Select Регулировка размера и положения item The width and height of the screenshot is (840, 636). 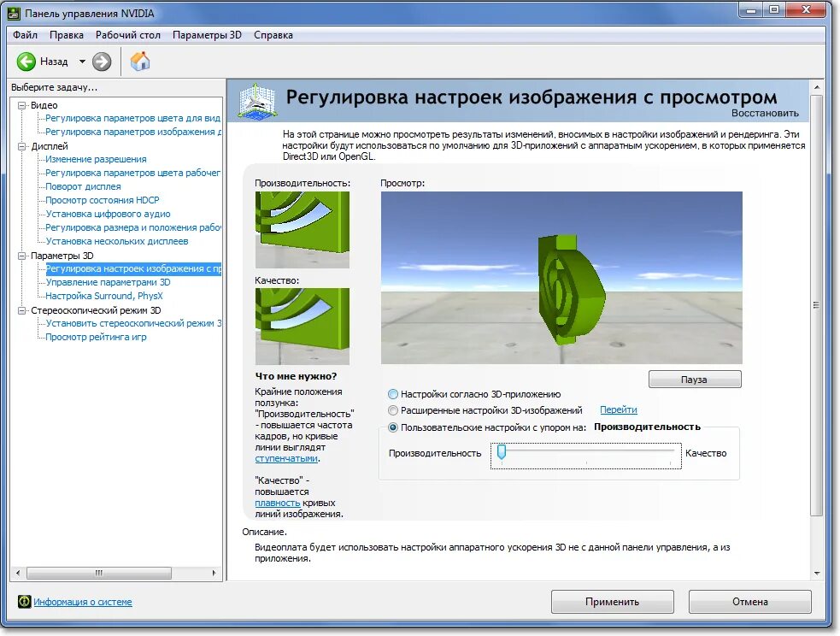pos(132,227)
